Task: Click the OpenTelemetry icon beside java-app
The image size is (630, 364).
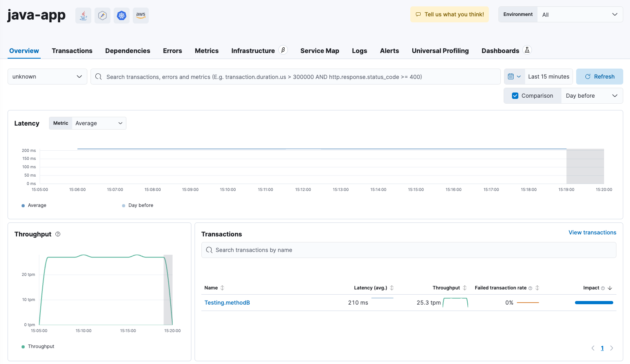Action: point(102,16)
